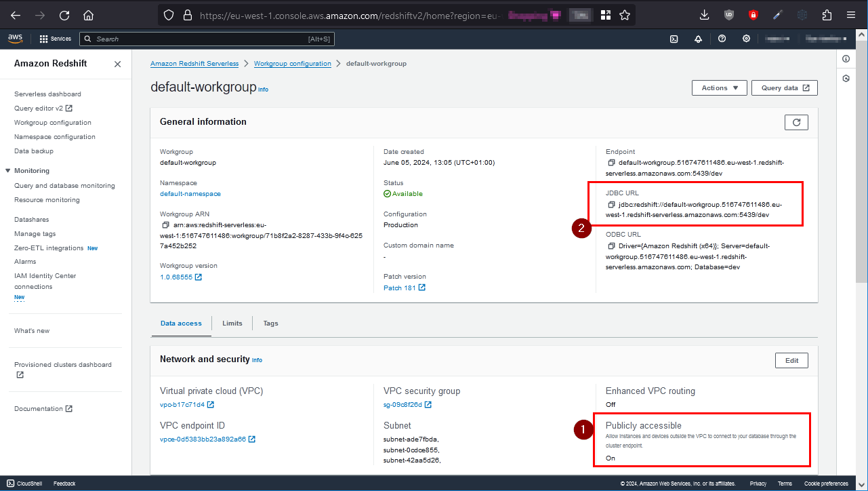Screen dimensions: 868x491
Task: Open security group sg-09c8f26d link
Action: coord(407,405)
